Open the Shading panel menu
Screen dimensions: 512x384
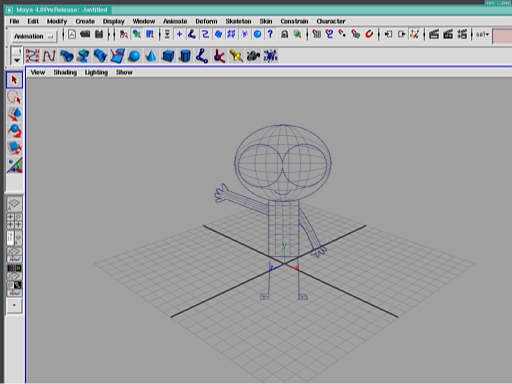(x=65, y=72)
